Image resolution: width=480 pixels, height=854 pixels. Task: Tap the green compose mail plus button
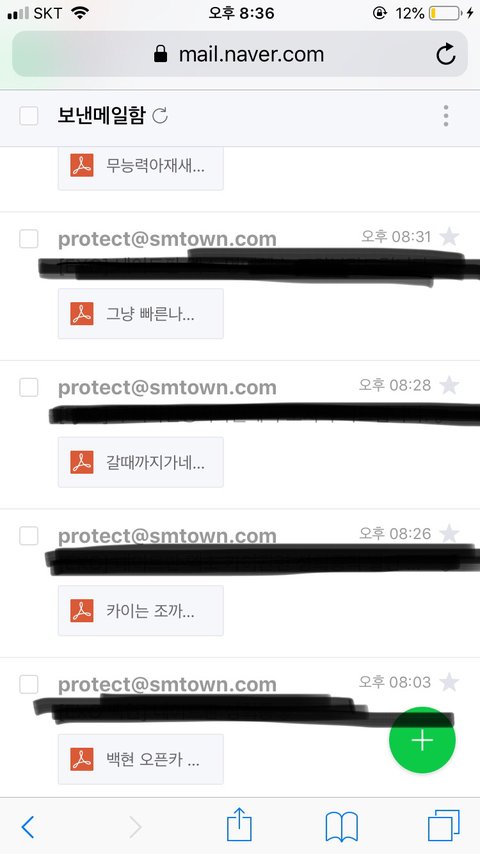point(422,740)
